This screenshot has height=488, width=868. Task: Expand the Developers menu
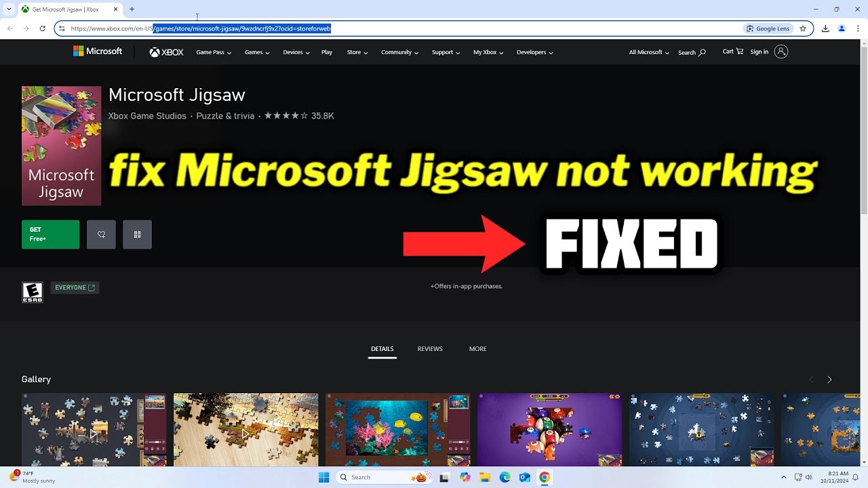point(535,52)
